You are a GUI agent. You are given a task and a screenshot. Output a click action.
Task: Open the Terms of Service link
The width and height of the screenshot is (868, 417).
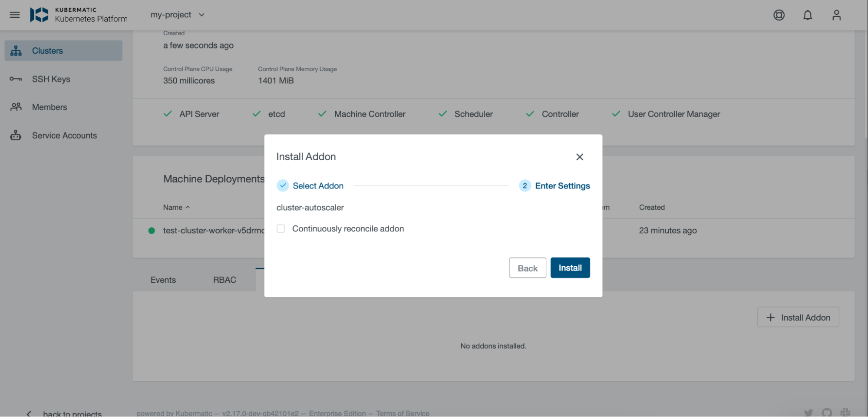(403, 413)
